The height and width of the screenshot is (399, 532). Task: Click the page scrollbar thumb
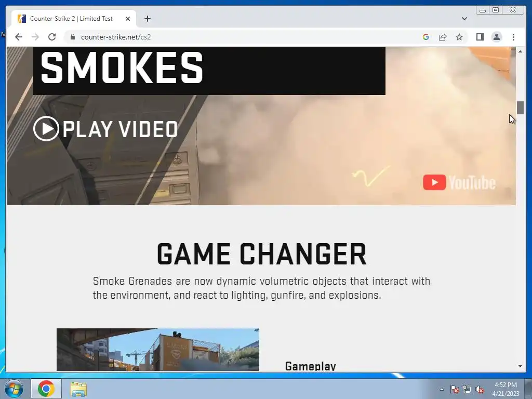tap(520, 108)
